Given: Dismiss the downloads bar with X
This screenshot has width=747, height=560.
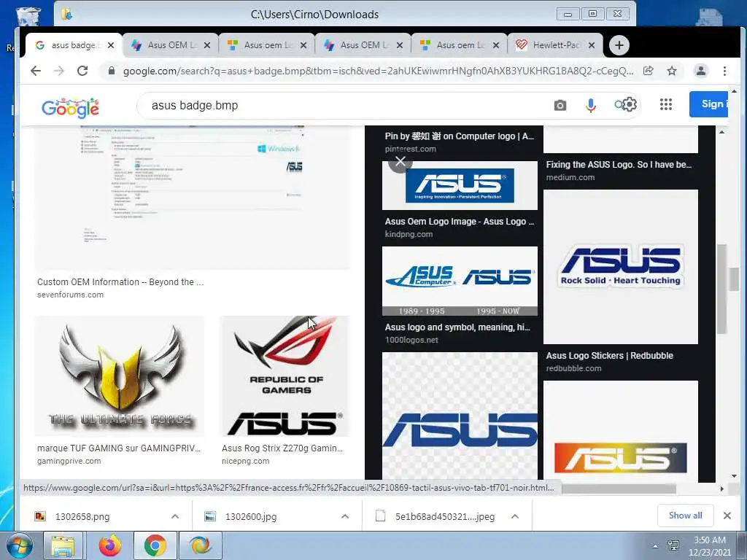Looking at the screenshot, I should tap(727, 516).
